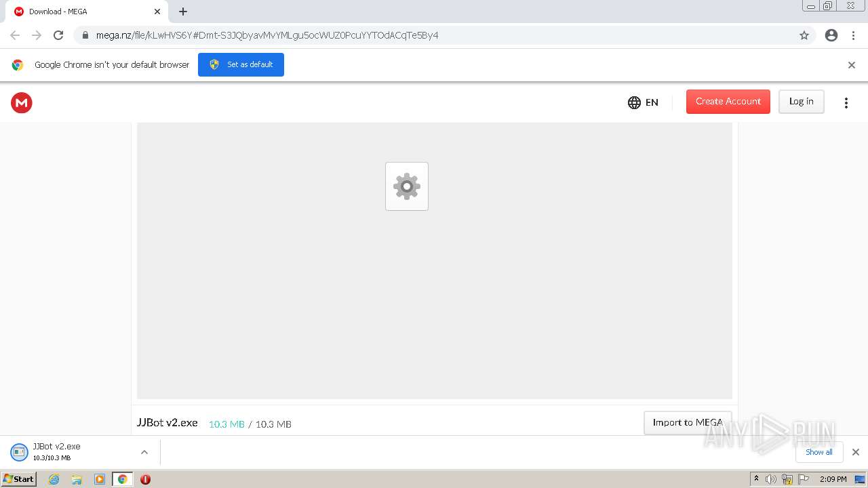
Task: Click the 10.3 MB downloaded size text
Action: tap(226, 424)
